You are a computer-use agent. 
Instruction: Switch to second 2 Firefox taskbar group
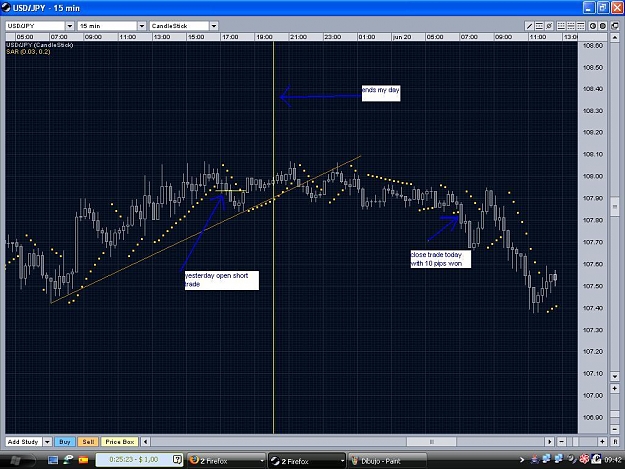click(x=307, y=461)
